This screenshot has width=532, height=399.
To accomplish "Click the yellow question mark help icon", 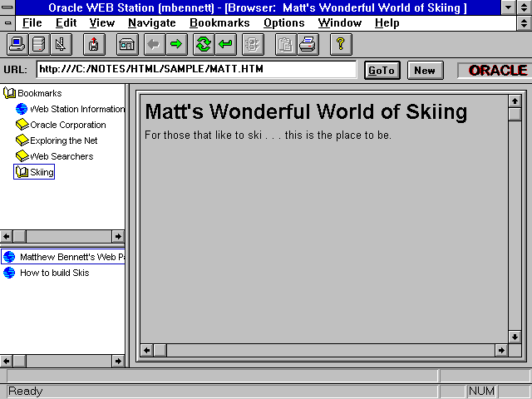I will (x=340, y=44).
